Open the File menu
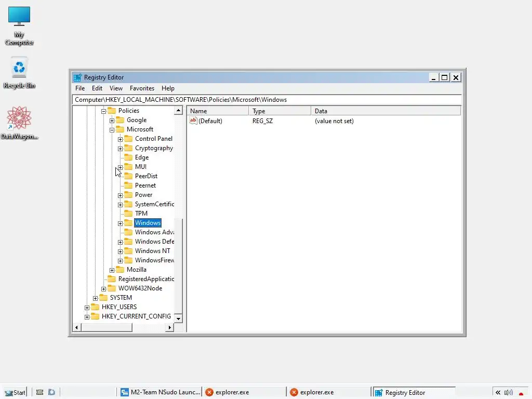The width and height of the screenshot is (532, 399). 80,88
